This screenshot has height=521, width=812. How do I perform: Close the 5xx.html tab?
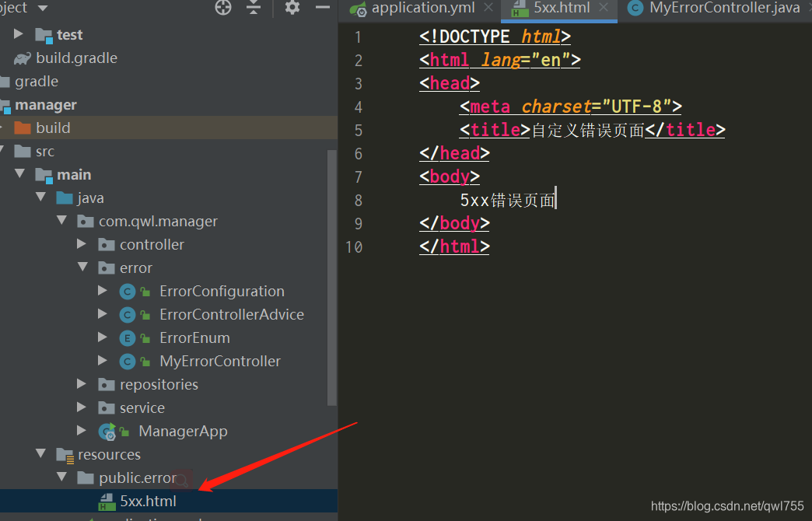(x=603, y=9)
